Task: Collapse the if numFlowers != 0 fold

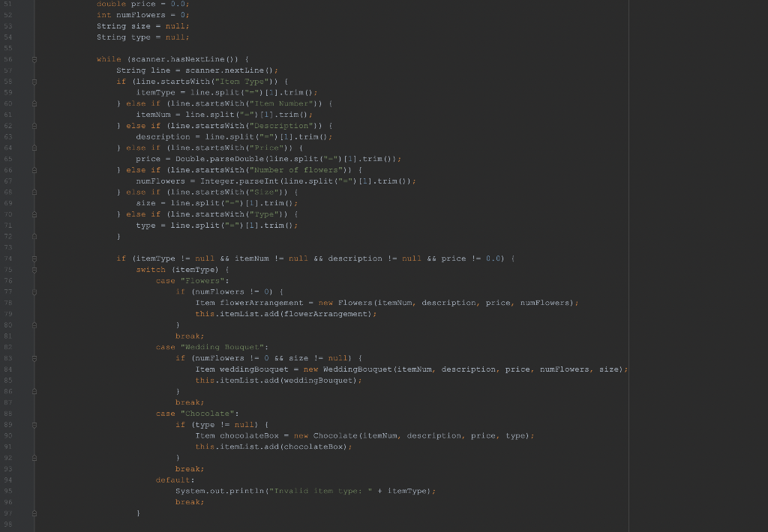Action: 35,291
